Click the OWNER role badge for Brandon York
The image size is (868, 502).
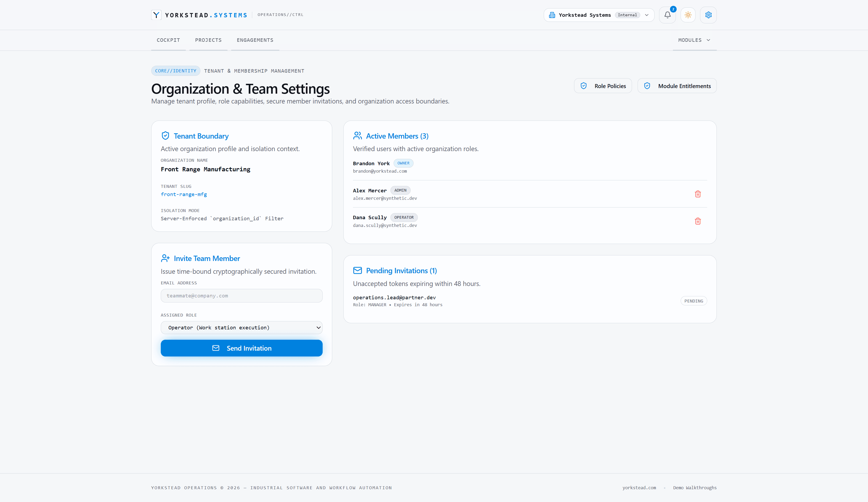tap(403, 163)
